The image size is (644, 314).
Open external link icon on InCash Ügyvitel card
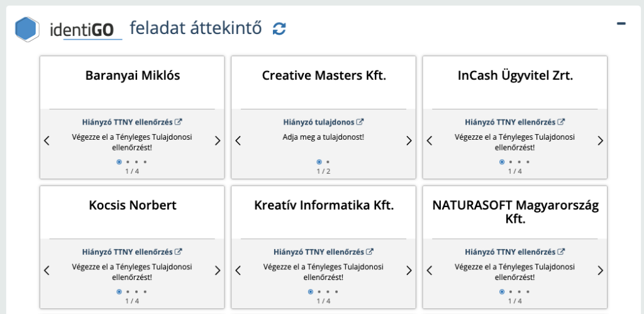(561, 122)
